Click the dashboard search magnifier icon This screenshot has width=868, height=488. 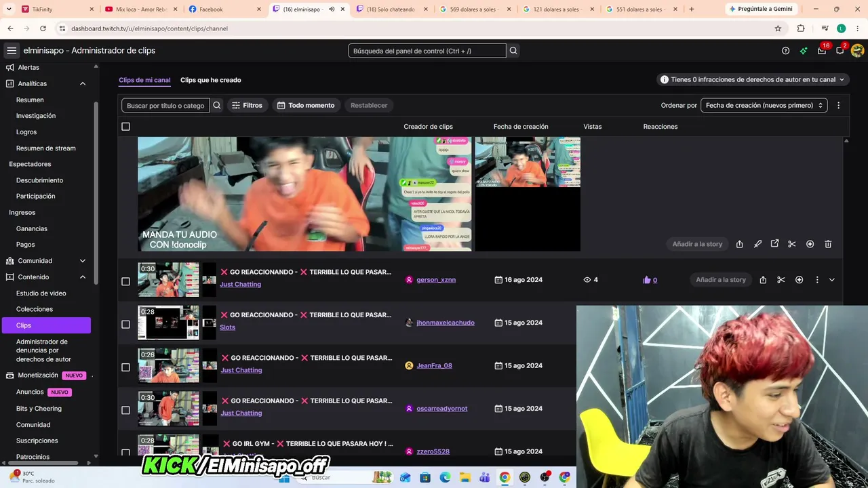coord(513,51)
